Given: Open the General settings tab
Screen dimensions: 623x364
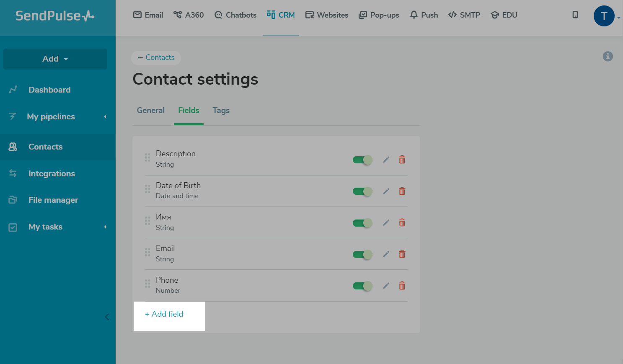Looking at the screenshot, I should 151,111.
